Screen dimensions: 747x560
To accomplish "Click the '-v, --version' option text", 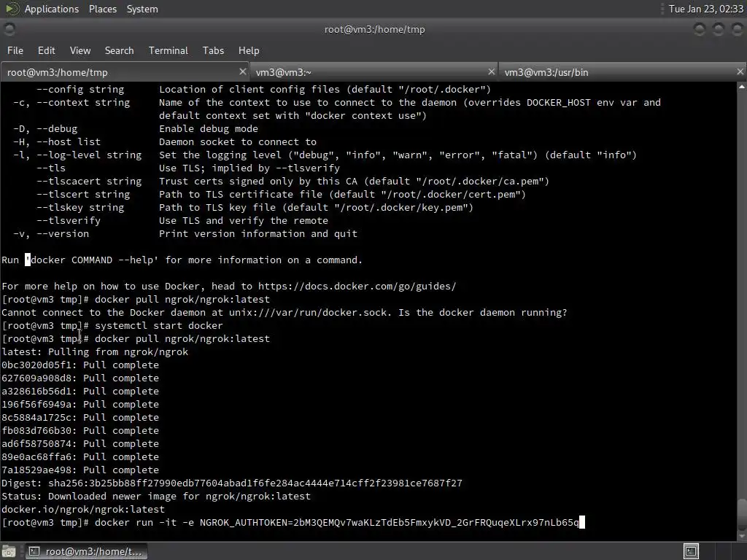I will [x=51, y=234].
